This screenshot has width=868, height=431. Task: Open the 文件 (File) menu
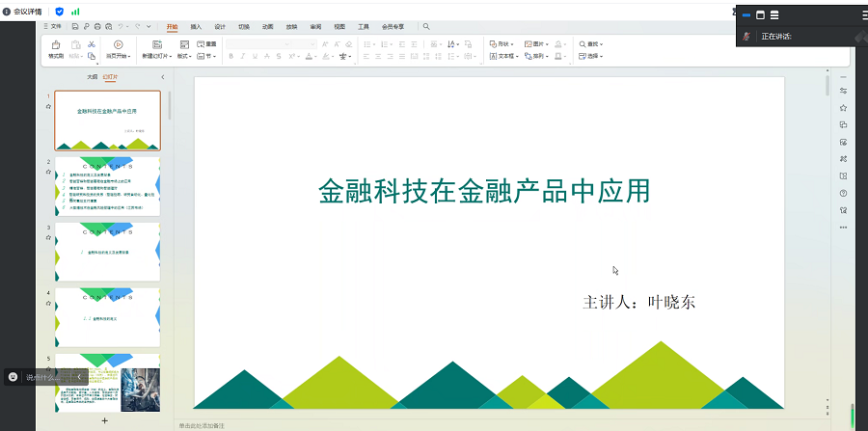click(x=53, y=27)
